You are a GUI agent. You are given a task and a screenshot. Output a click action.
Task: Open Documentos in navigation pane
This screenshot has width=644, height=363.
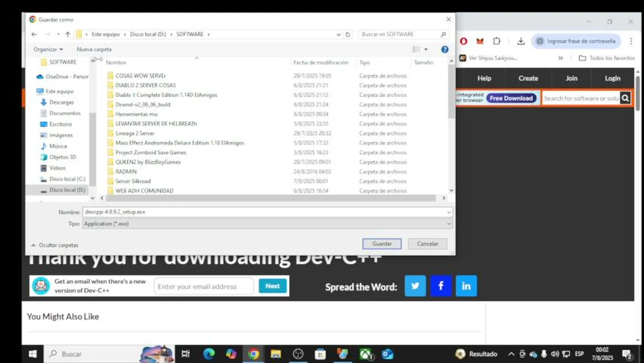click(x=60, y=113)
